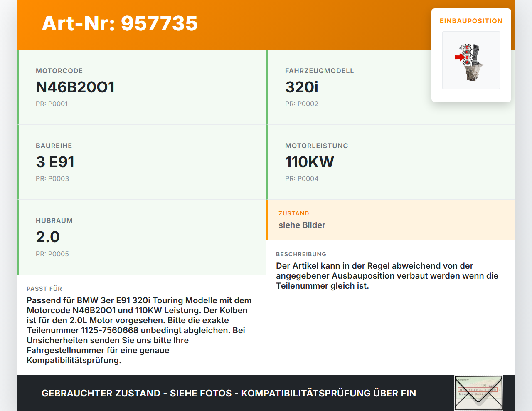This screenshot has width=532, height=411.
Task: Select the Art-Nr: 957735 title
Action: coord(120,23)
